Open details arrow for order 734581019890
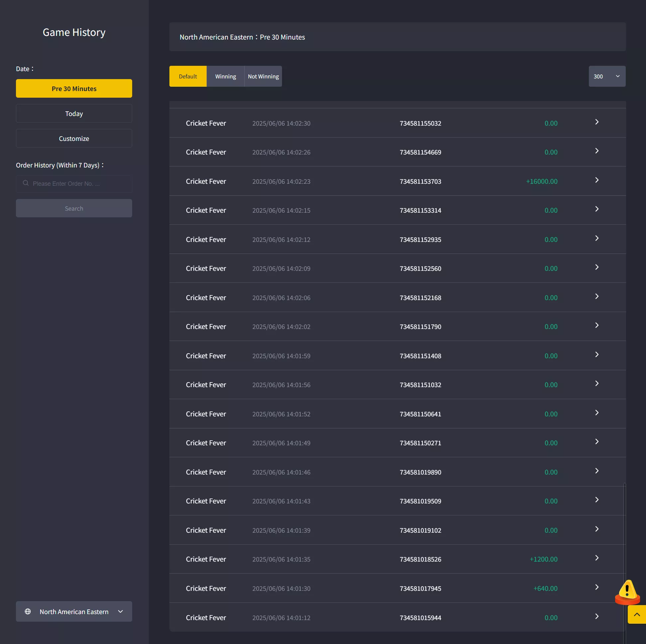Viewport: 646px width, 644px height. coord(597,471)
